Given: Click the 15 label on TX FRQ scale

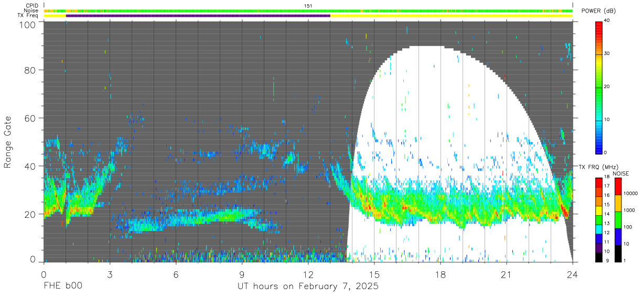Looking at the screenshot, I should (607, 204).
